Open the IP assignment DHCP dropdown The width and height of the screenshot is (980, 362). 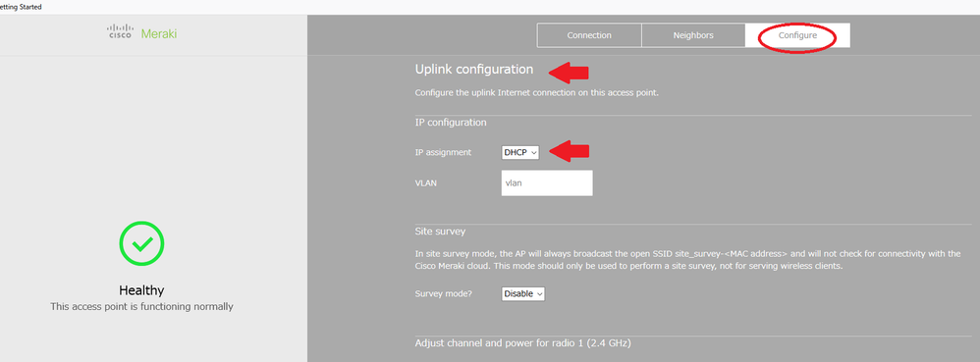pos(520,152)
